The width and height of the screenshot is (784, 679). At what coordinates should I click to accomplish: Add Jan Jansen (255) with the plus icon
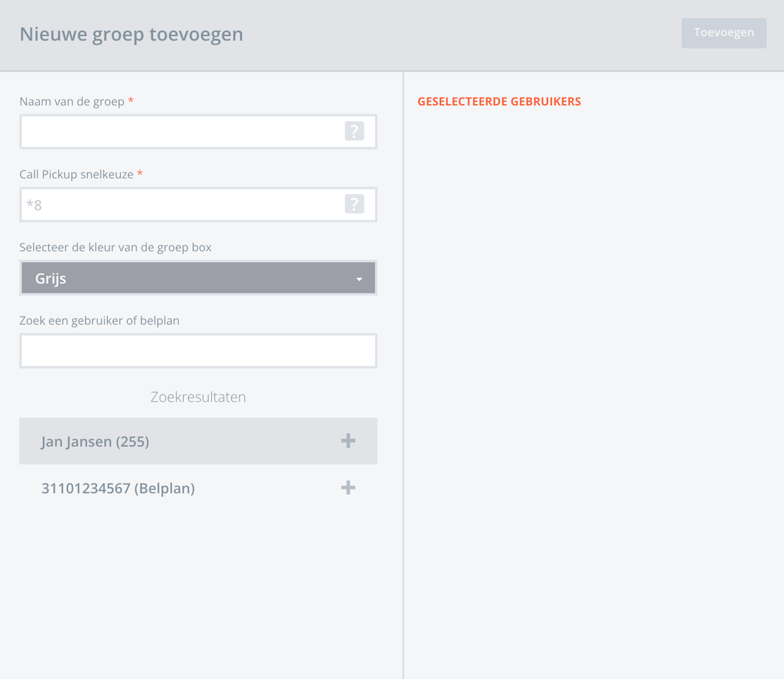(348, 441)
